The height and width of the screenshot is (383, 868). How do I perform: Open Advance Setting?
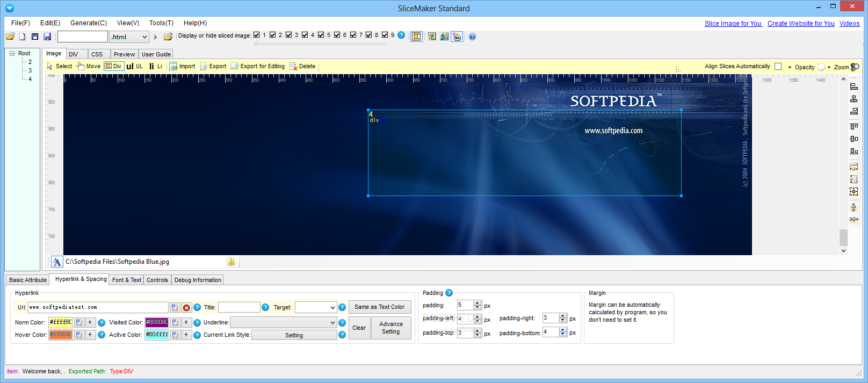click(x=391, y=328)
